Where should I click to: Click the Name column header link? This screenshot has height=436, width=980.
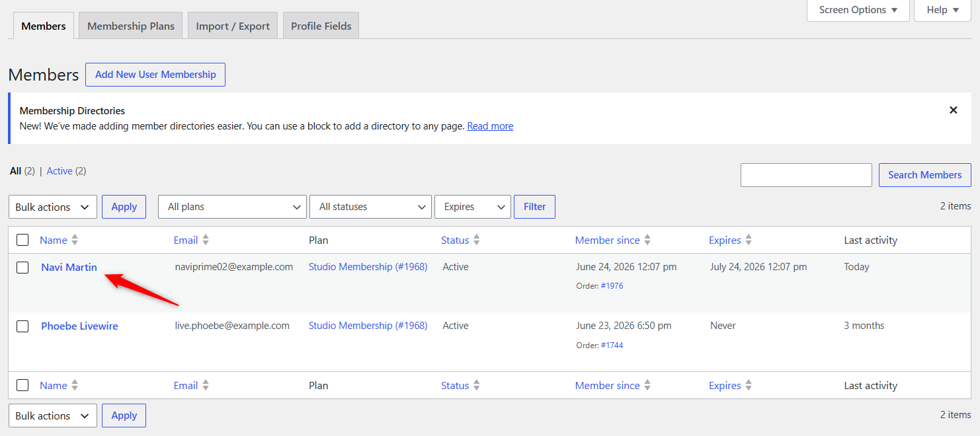[53, 240]
